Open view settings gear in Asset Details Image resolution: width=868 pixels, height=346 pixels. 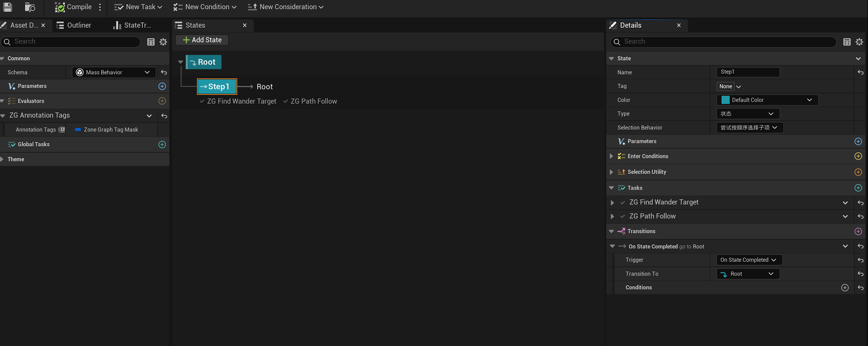coord(163,42)
